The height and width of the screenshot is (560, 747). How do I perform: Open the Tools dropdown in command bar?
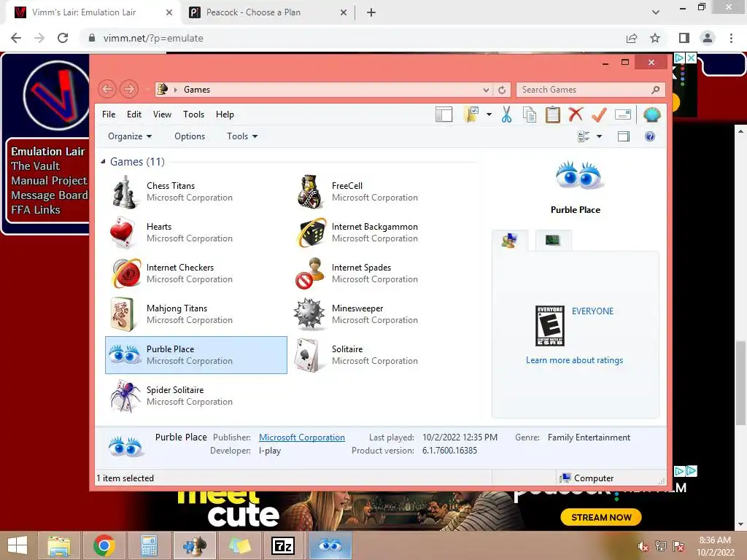pyautogui.click(x=242, y=136)
